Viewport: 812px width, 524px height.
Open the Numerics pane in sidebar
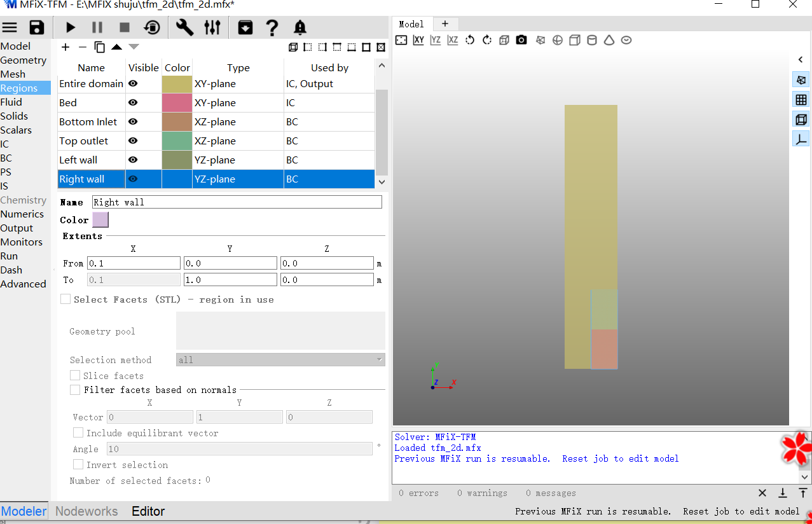tap(22, 214)
